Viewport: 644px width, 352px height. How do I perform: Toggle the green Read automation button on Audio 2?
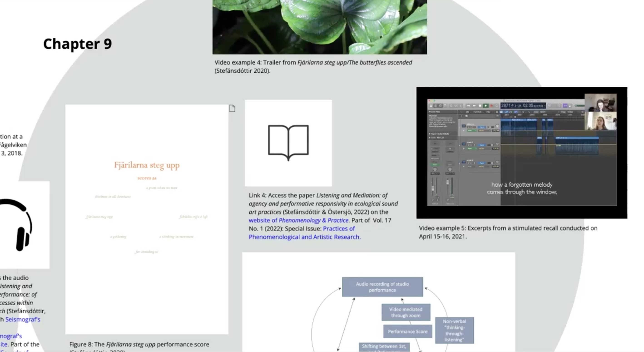(x=472, y=149)
